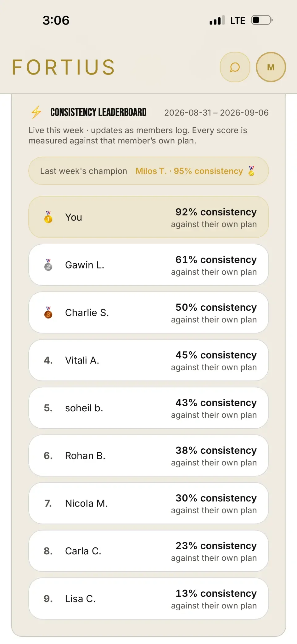Select the Consistency Leaderboard heading
This screenshot has width=297, height=644.
(98, 112)
